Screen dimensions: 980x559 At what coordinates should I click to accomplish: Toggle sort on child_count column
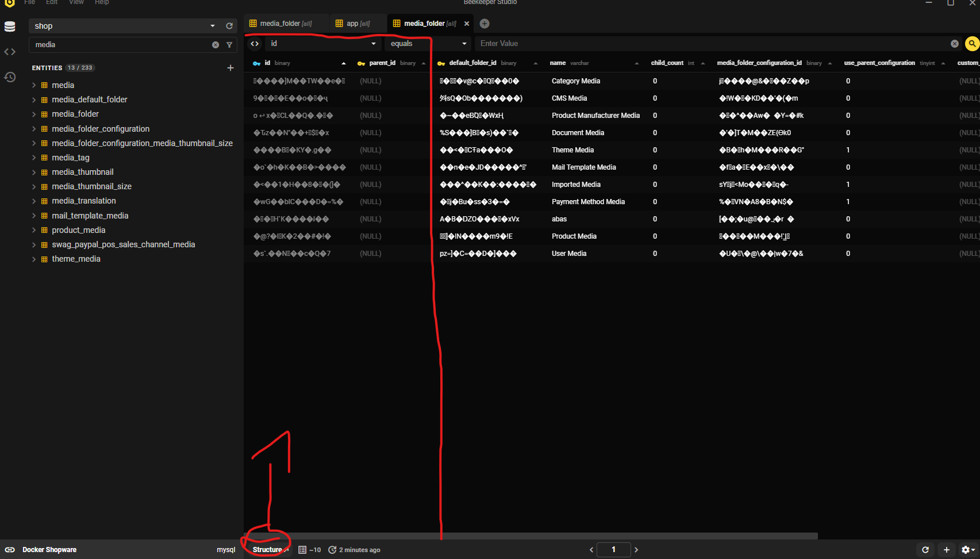click(702, 63)
